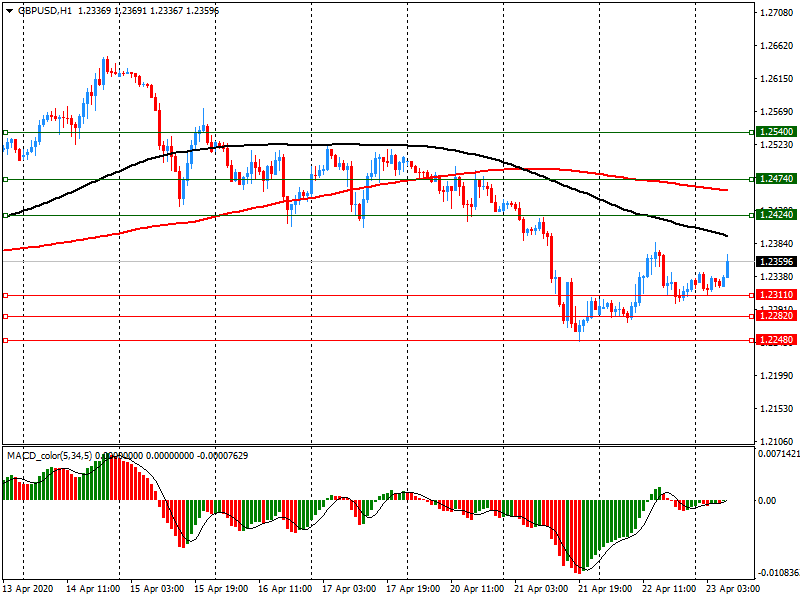
Task: Click the 1.21530 price scale value
Action: (x=777, y=409)
